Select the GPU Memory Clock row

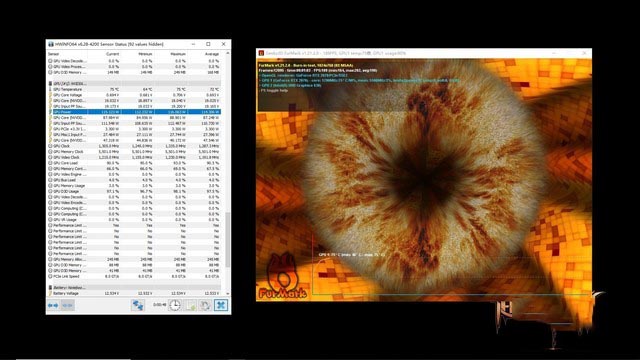click(x=134, y=151)
